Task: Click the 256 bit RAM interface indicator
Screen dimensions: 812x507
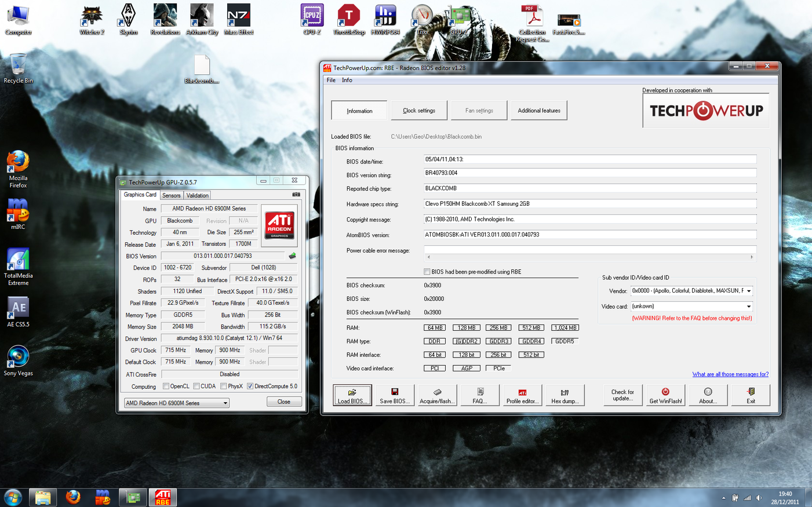Action: [498, 355]
